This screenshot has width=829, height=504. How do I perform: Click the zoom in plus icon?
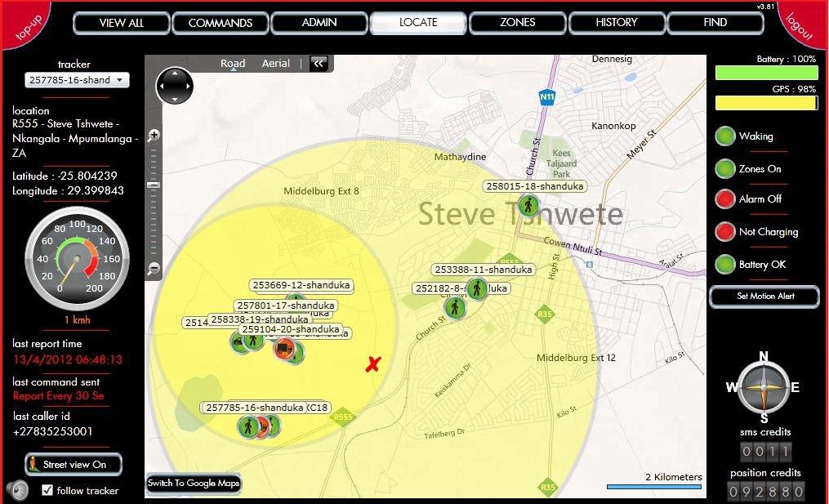point(154,136)
